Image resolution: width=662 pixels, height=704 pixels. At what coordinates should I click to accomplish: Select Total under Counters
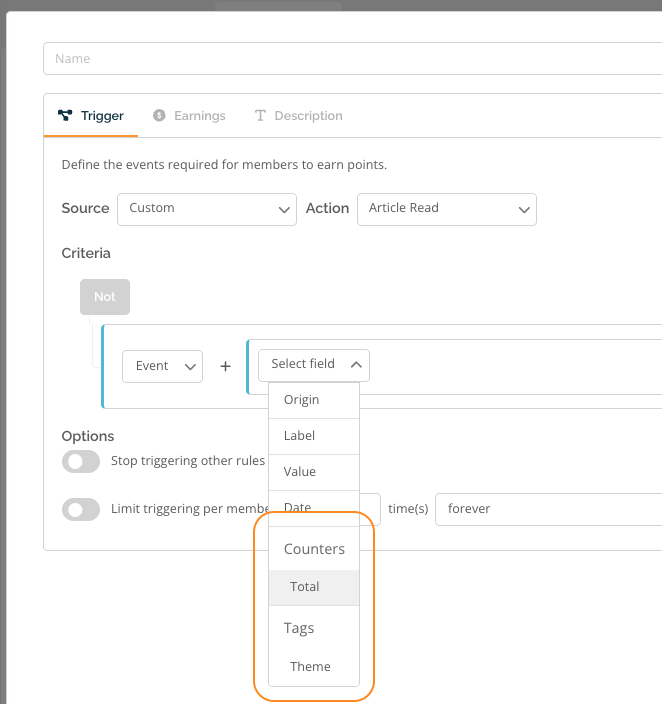314,587
